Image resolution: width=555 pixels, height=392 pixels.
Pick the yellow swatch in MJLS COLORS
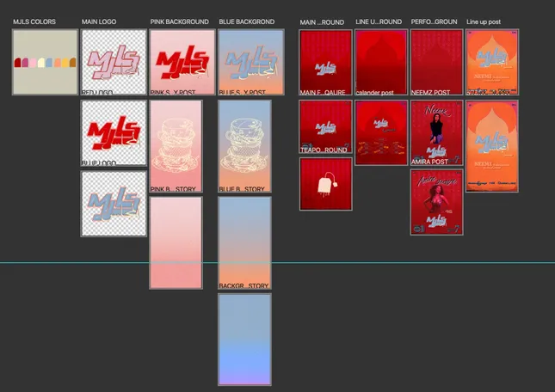click(x=65, y=63)
